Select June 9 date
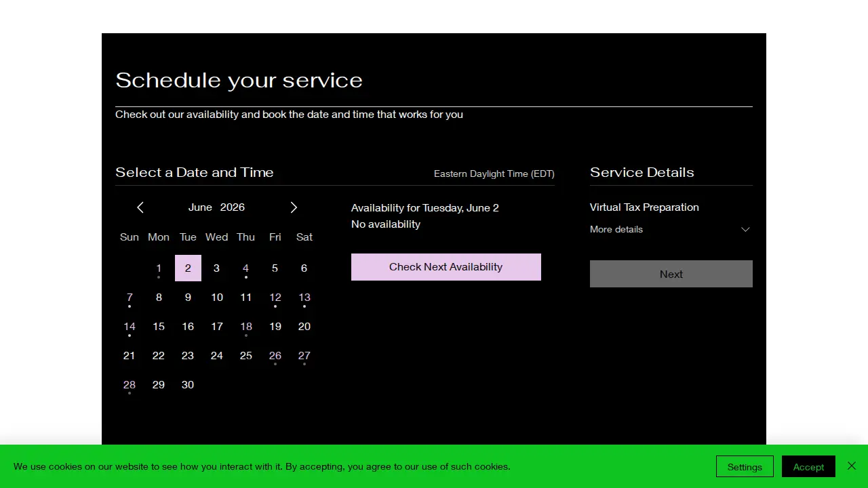This screenshot has height=488, width=868. pos(188,298)
